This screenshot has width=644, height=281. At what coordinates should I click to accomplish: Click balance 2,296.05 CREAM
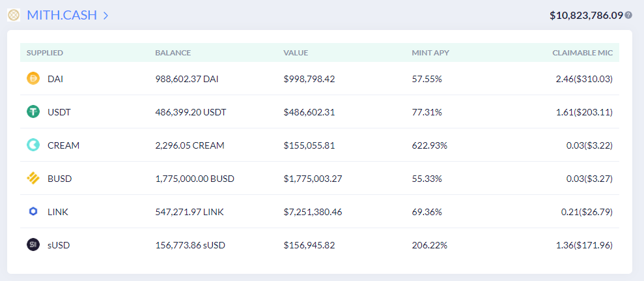(x=189, y=145)
